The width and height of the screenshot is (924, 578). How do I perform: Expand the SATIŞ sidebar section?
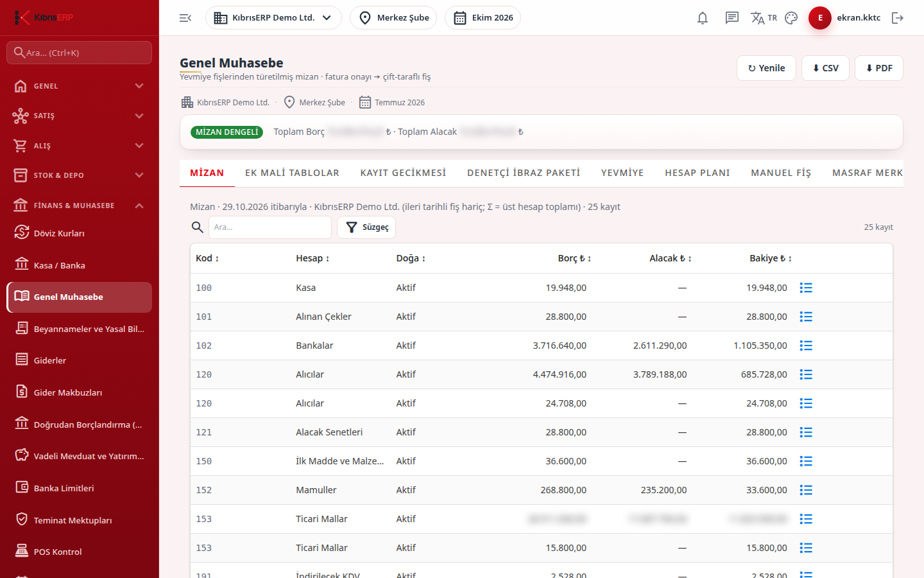point(79,116)
